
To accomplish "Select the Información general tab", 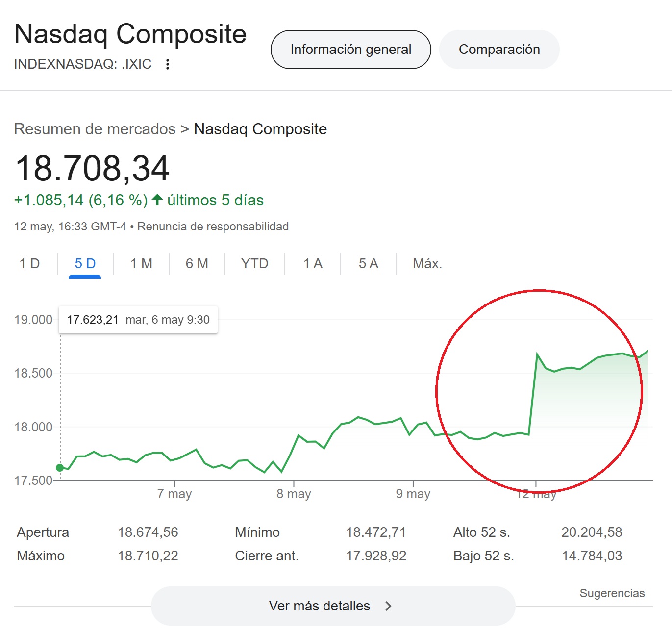I will point(350,50).
